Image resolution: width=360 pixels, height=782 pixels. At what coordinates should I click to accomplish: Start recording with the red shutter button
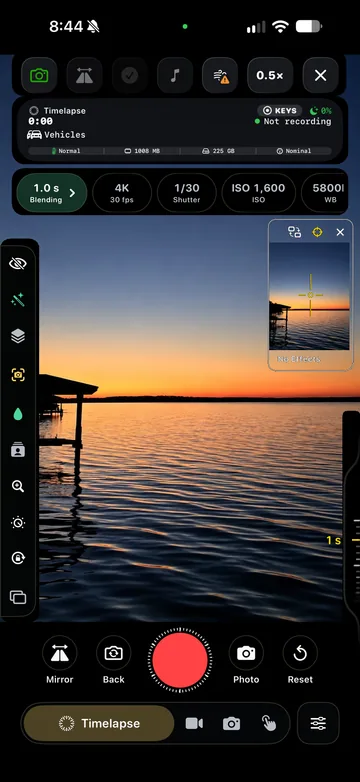tap(180, 659)
